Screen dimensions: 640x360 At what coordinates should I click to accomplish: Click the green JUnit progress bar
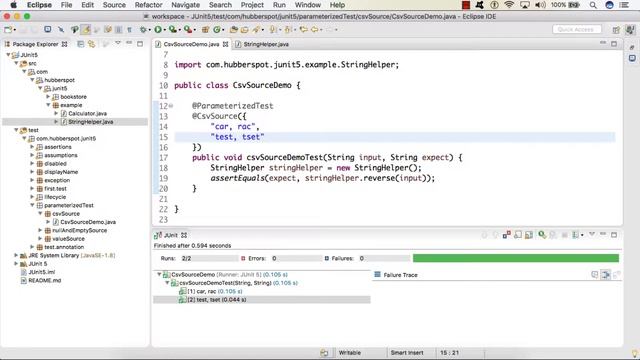516,258
